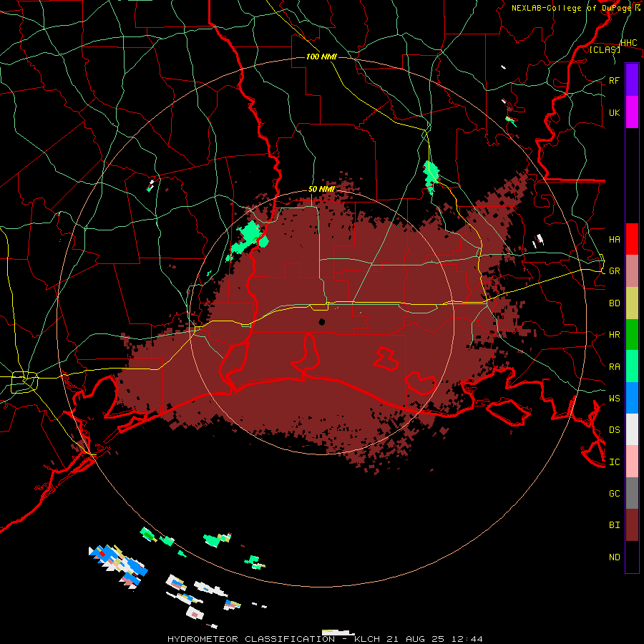Click the IC light pink legend swatch
The width and height of the screenshot is (644, 644).
coord(632,462)
